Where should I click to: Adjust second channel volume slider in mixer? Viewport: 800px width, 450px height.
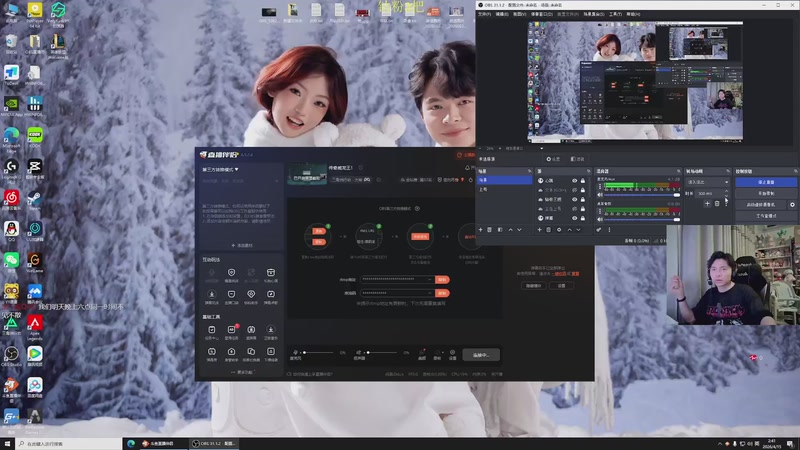pos(642,219)
